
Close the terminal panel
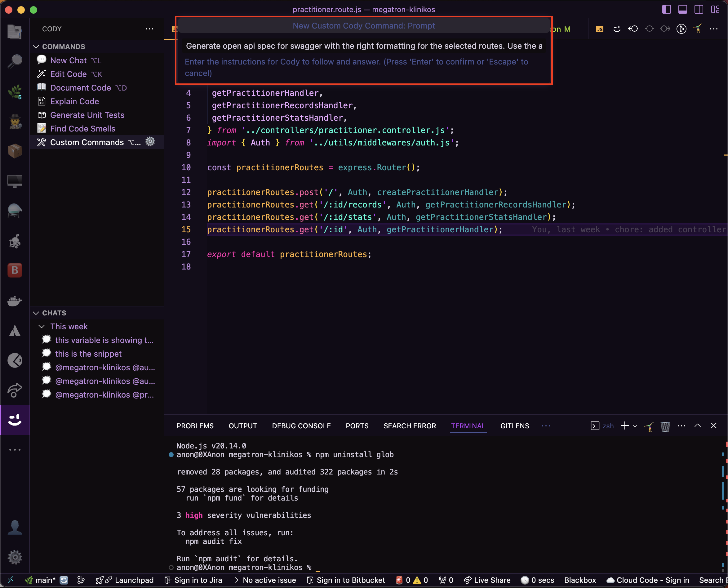tap(714, 426)
